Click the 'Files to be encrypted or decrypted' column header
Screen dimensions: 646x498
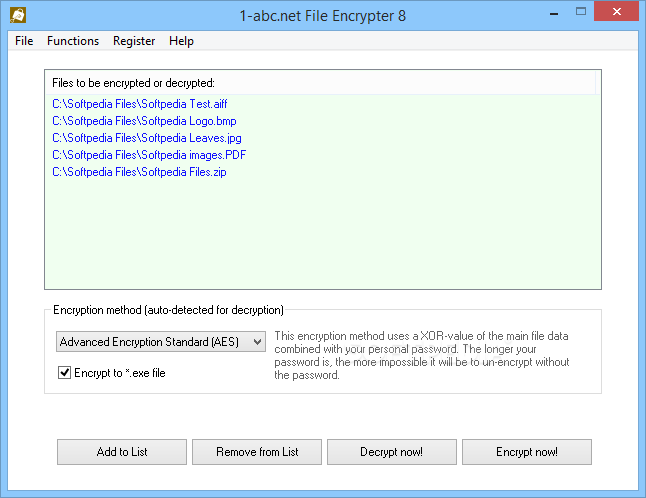point(320,83)
